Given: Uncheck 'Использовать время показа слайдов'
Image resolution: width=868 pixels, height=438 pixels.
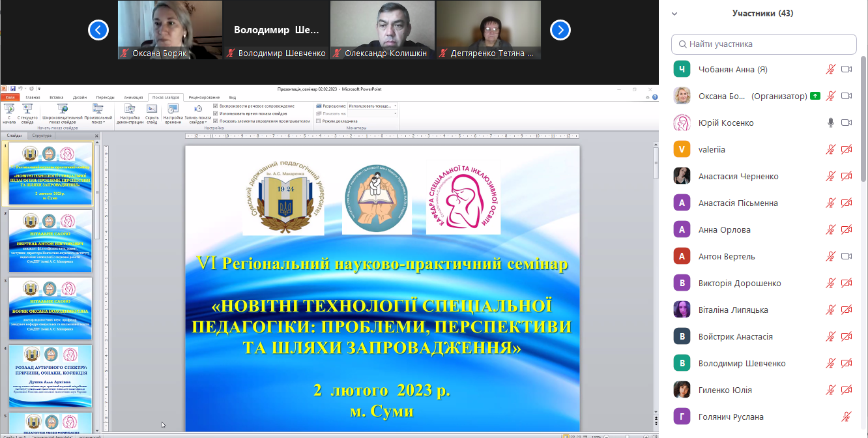Looking at the screenshot, I should coord(216,113).
